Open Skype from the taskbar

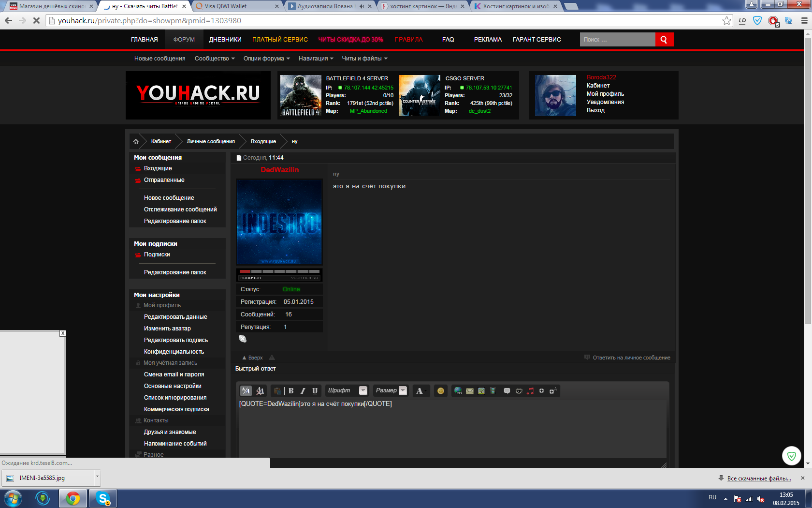tap(103, 498)
